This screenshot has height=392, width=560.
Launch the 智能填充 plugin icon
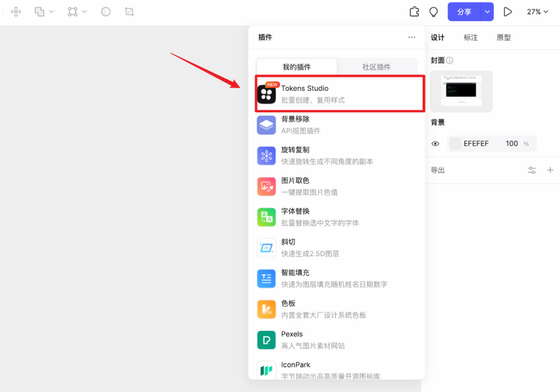[x=267, y=278]
